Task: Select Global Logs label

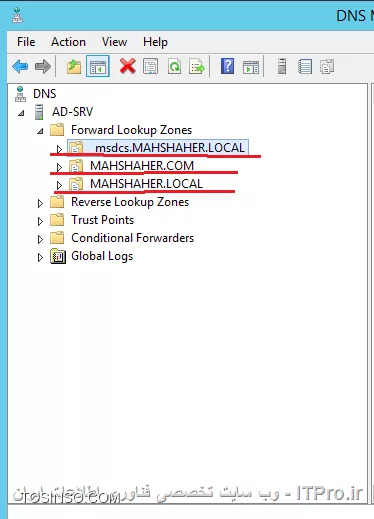Action: (x=102, y=256)
